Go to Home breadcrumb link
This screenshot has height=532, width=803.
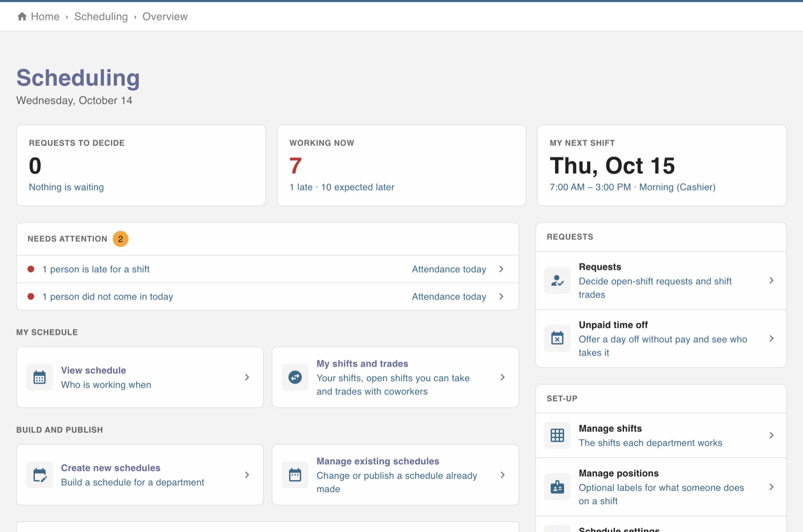tap(45, 17)
